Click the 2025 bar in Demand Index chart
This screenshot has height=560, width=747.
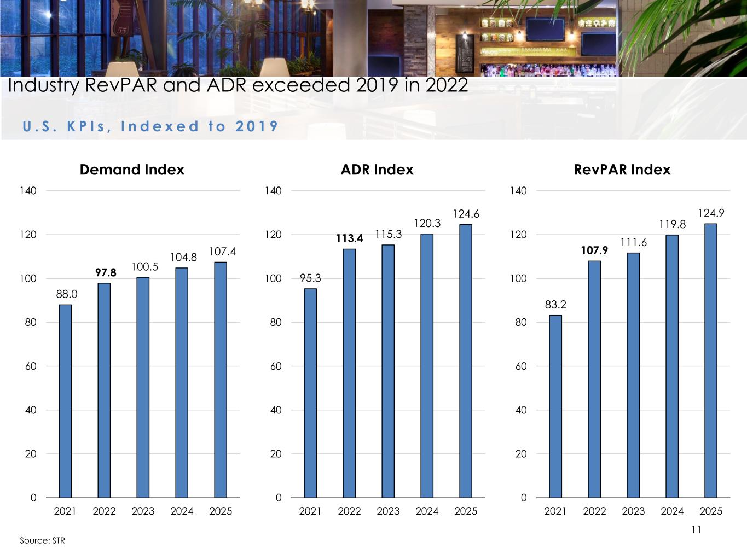221,380
